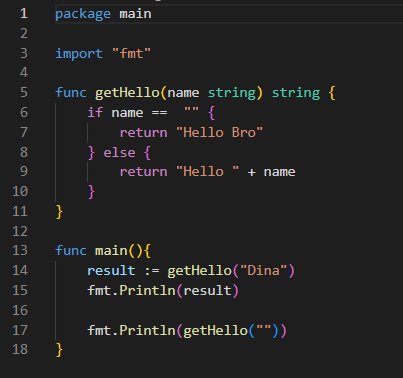The image size is (403, 378).
Task: Click the 'main' function name on line 13
Action: tap(111, 251)
